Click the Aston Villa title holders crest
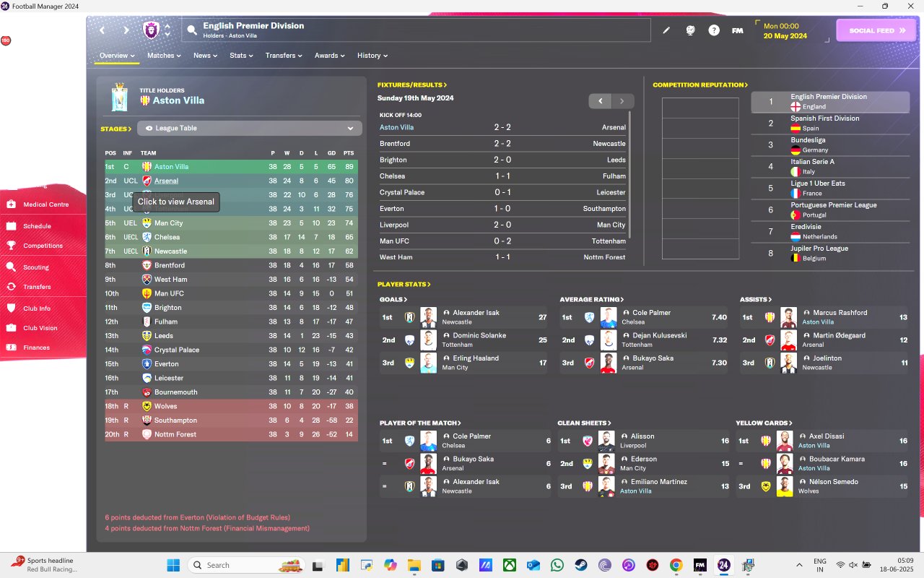924x578 pixels. coord(145,100)
